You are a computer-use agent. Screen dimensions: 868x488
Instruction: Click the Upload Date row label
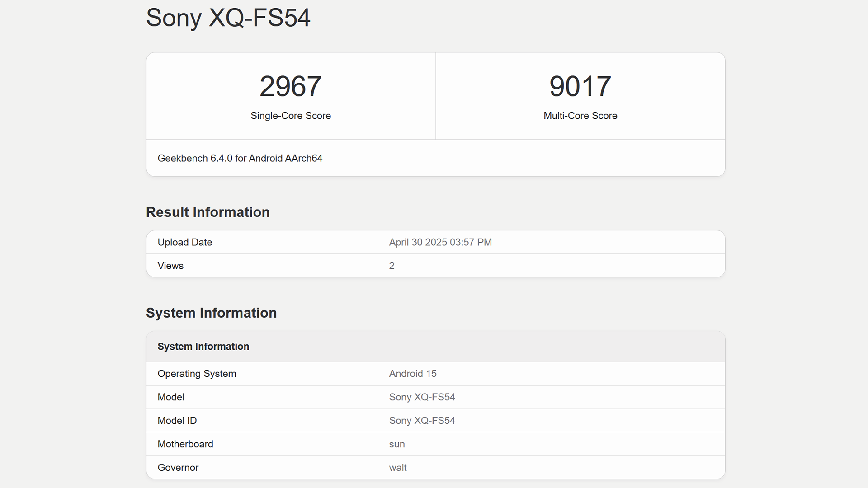184,242
